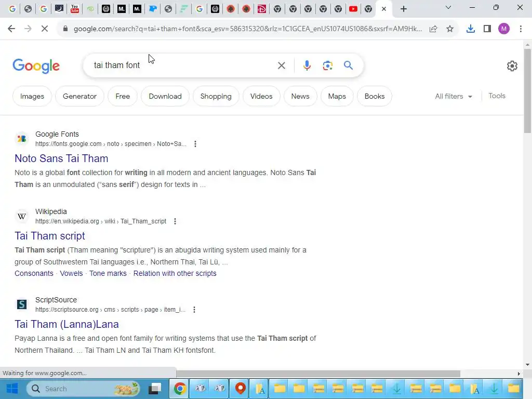Open the Consonants sitelink
This screenshot has width=532, height=399.
[34, 273]
